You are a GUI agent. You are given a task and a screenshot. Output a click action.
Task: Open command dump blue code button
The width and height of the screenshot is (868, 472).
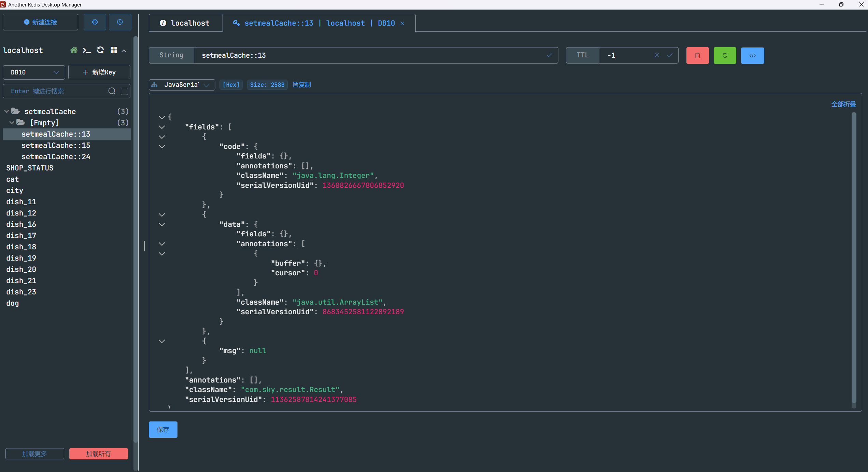tap(753, 56)
